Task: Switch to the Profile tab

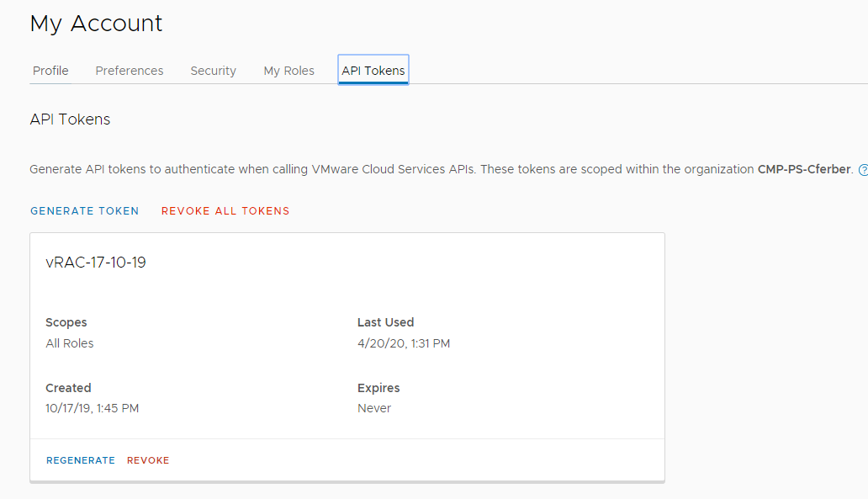Action: coord(50,71)
